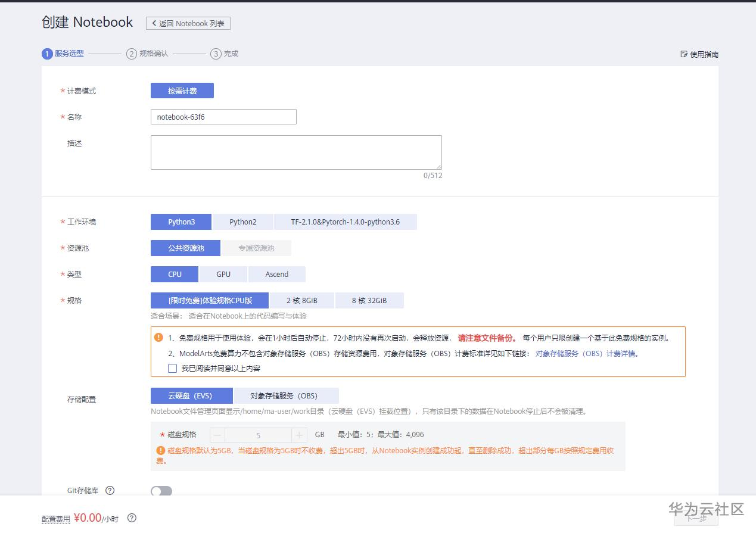This screenshot has height=533, width=756.
Task: Check 我已阅读并同意以上内容 agreement box
Action: (x=172, y=368)
